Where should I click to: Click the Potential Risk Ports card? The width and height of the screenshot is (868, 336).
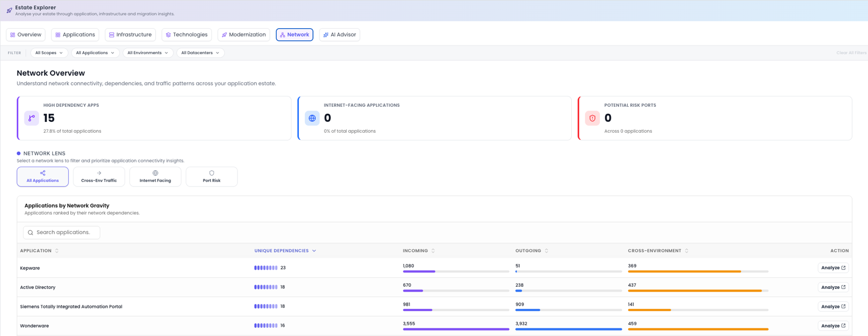click(x=715, y=118)
